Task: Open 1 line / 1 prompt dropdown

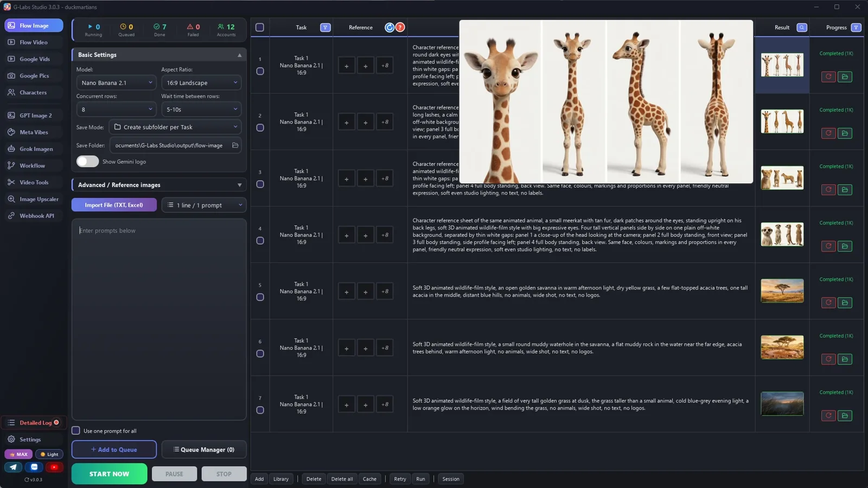Action: pos(204,205)
